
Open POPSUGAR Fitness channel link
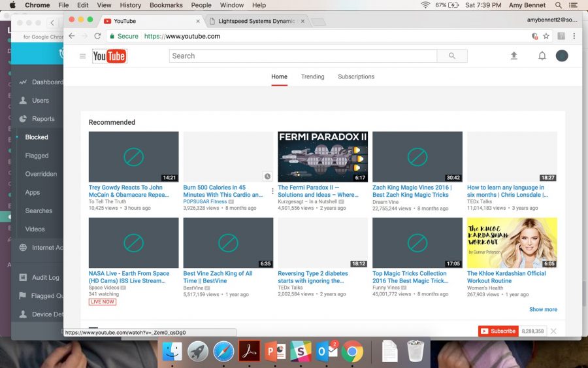click(204, 202)
